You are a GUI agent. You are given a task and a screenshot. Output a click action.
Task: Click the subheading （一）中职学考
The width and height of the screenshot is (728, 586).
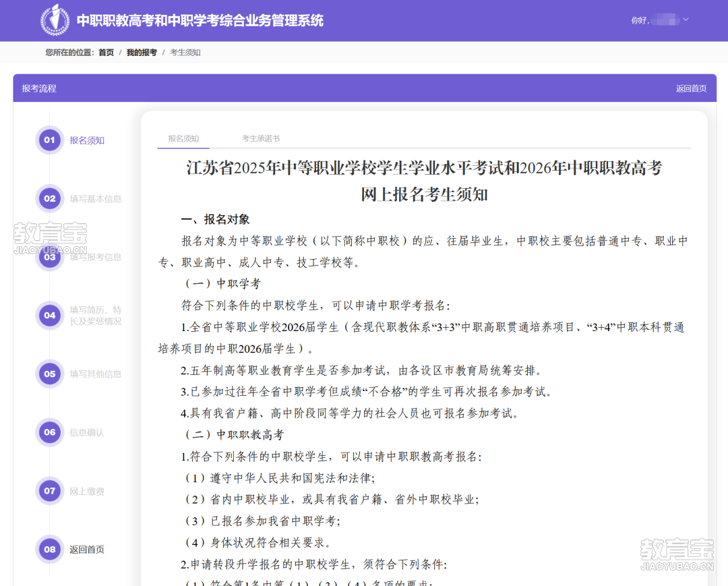click(x=223, y=284)
